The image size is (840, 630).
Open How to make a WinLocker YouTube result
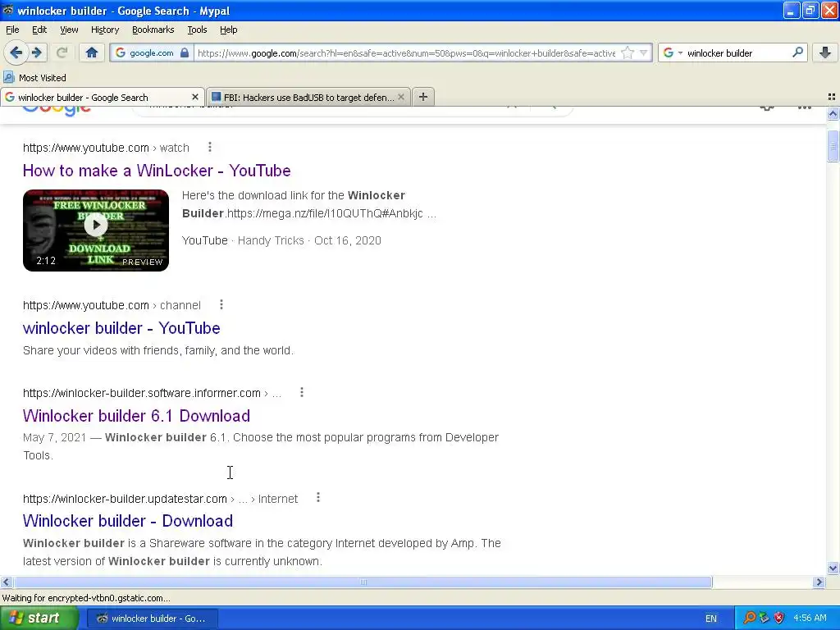pos(157,171)
